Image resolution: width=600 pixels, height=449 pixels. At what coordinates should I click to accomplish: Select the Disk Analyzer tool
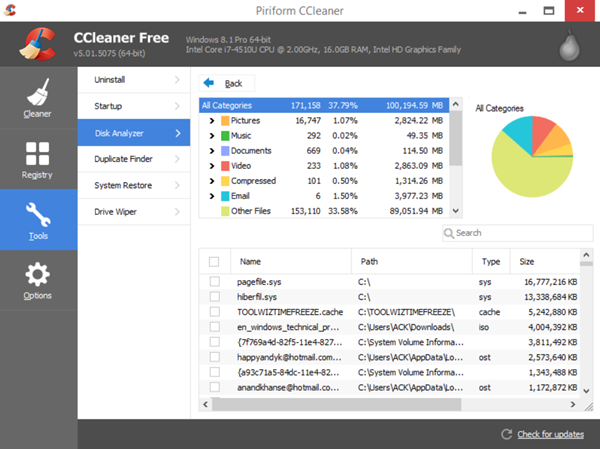click(134, 133)
